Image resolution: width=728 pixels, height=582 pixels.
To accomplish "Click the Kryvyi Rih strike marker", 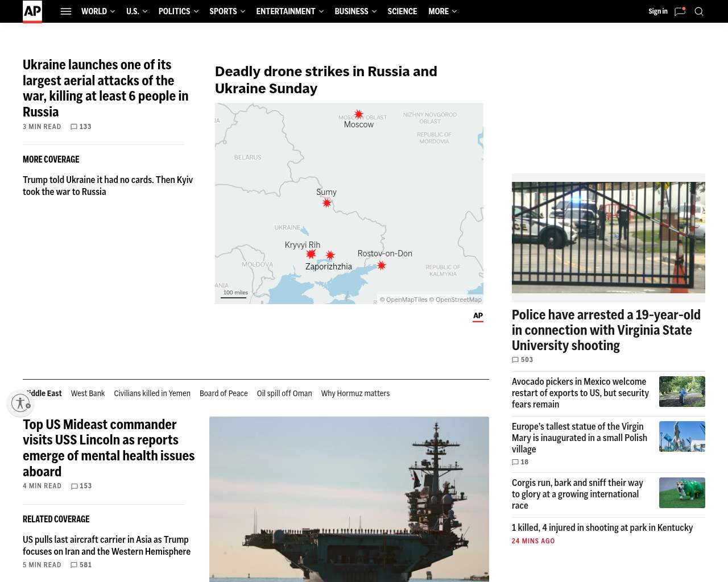I will point(311,254).
